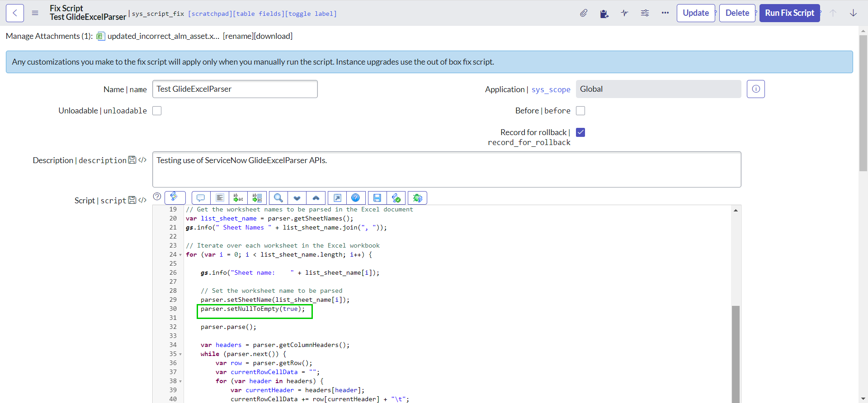Viewport: 868px width, 403px height.
Task: Click the Format Code icon
Action: pos(220,198)
